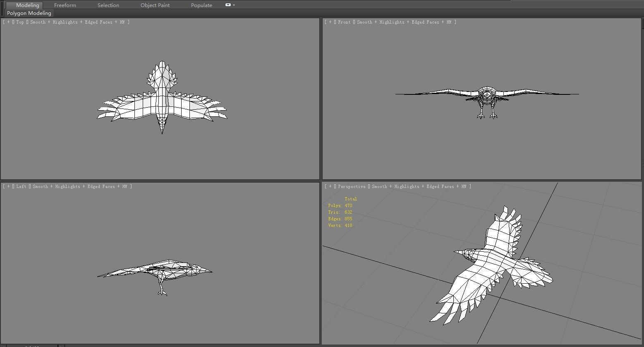The height and width of the screenshot is (347, 644).
Task: Click the 'Verts: 418' statistic
Action: (340, 225)
